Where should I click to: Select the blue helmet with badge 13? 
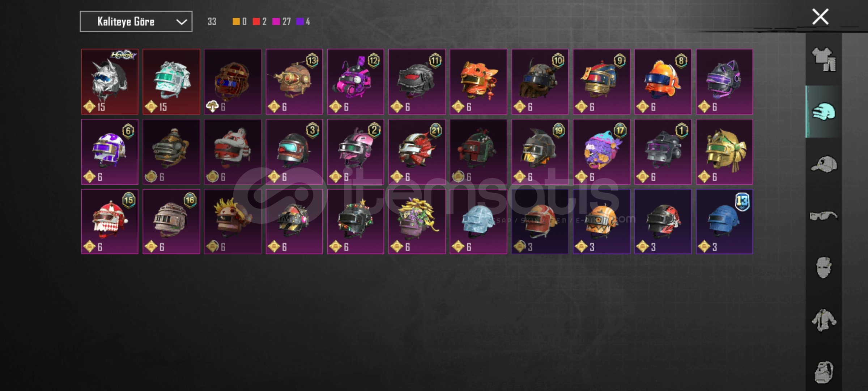coord(724,222)
